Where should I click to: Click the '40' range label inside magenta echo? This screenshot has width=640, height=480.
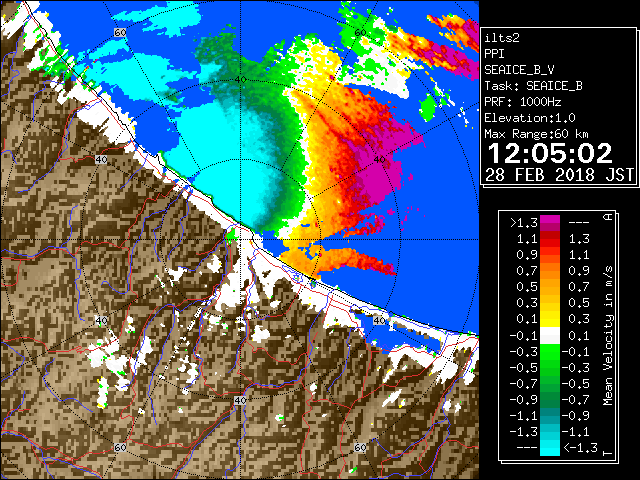coord(380,160)
